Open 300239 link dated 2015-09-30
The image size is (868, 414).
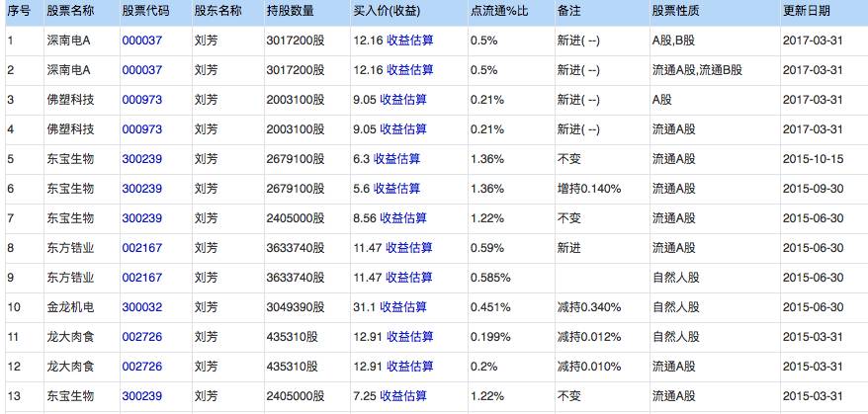tap(142, 189)
